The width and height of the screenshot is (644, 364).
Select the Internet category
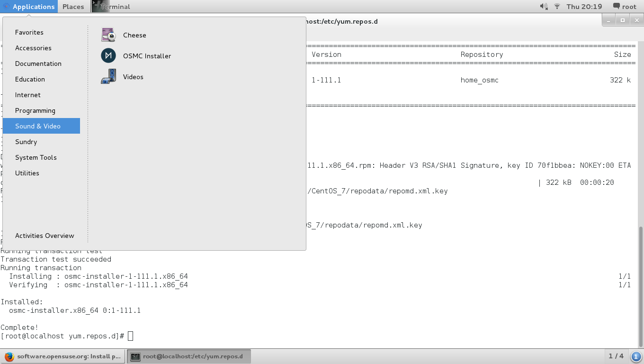[41, 95]
